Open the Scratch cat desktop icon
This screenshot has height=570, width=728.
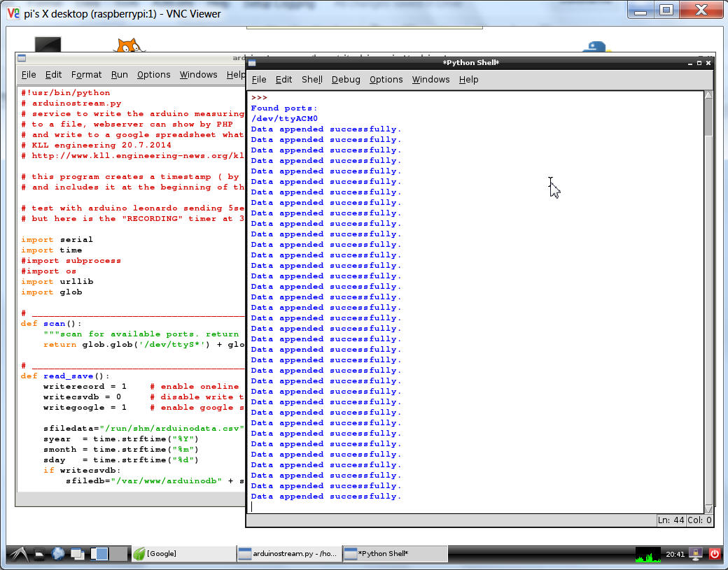coord(129,46)
